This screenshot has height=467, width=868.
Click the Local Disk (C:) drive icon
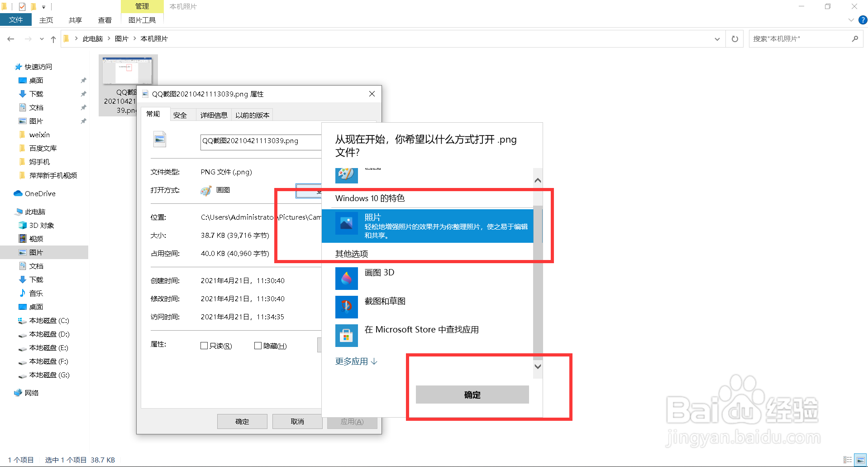22,320
